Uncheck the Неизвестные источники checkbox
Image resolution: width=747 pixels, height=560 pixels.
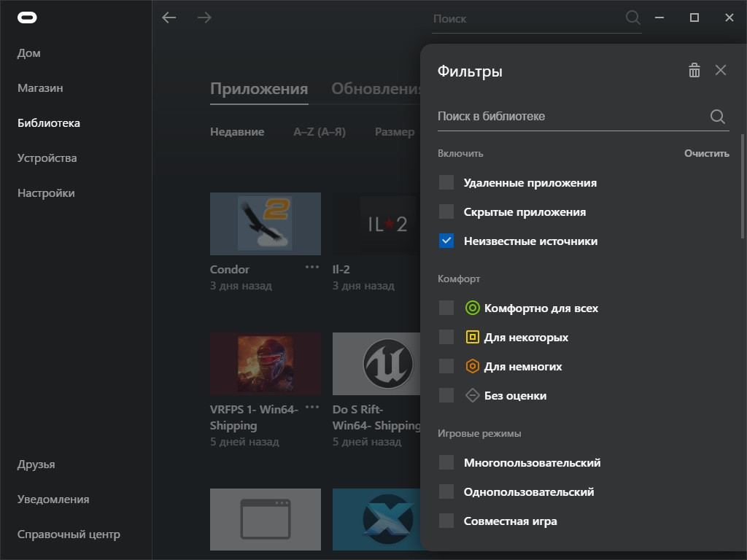(x=446, y=241)
